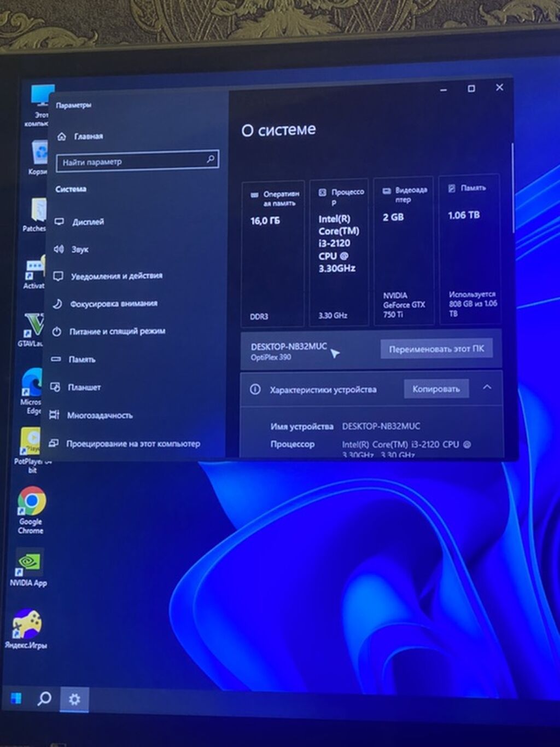Launch PotPlayer 64 bit shortcut
Screen dimensions: 560x747
coord(31,450)
